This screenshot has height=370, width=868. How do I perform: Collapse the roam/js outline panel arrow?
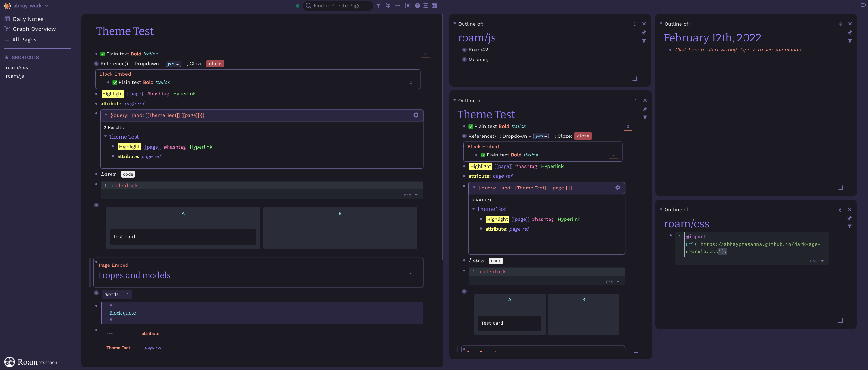[455, 23]
